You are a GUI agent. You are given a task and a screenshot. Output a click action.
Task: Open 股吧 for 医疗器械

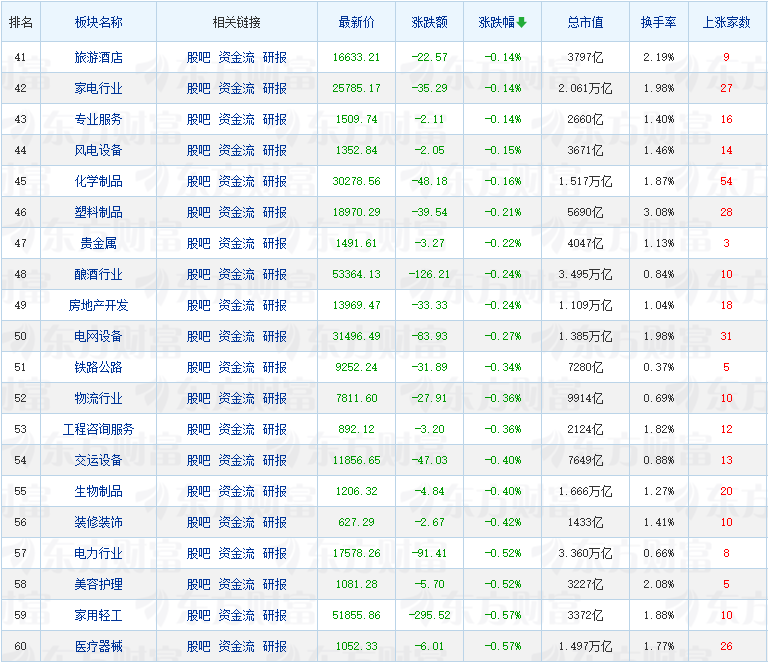199,646
